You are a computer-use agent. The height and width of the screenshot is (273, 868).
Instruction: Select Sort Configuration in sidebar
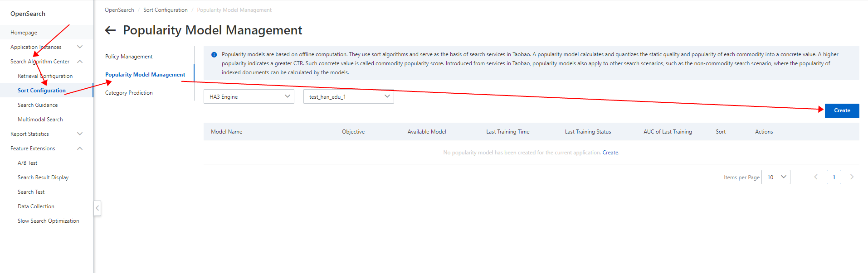[42, 91]
